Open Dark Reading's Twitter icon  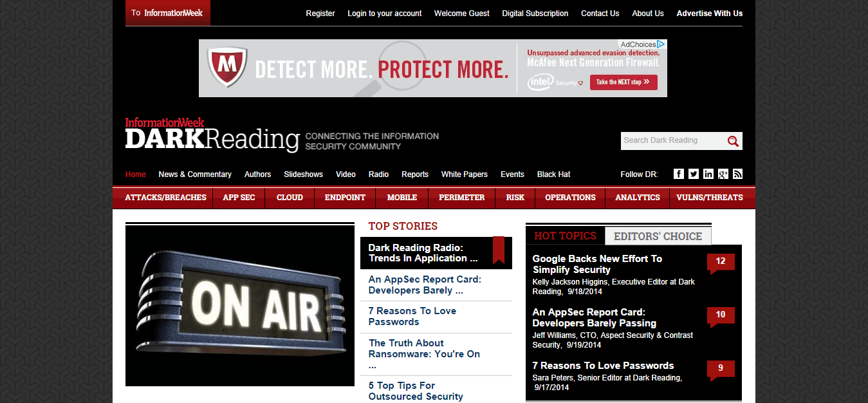coord(694,174)
